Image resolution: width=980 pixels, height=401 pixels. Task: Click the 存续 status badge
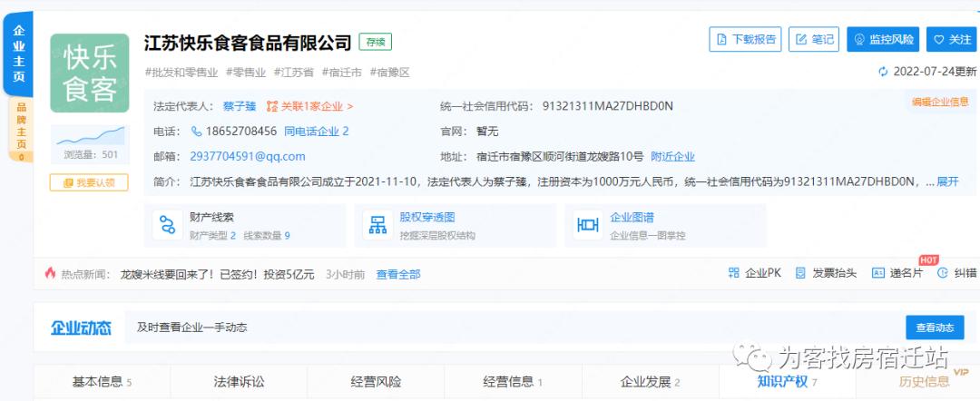point(375,43)
